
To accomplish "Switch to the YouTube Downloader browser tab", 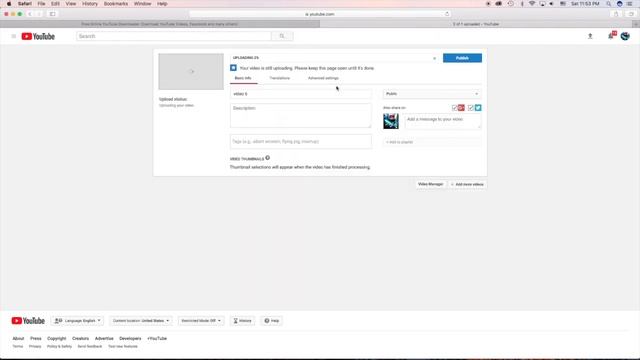I will [160, 24].
